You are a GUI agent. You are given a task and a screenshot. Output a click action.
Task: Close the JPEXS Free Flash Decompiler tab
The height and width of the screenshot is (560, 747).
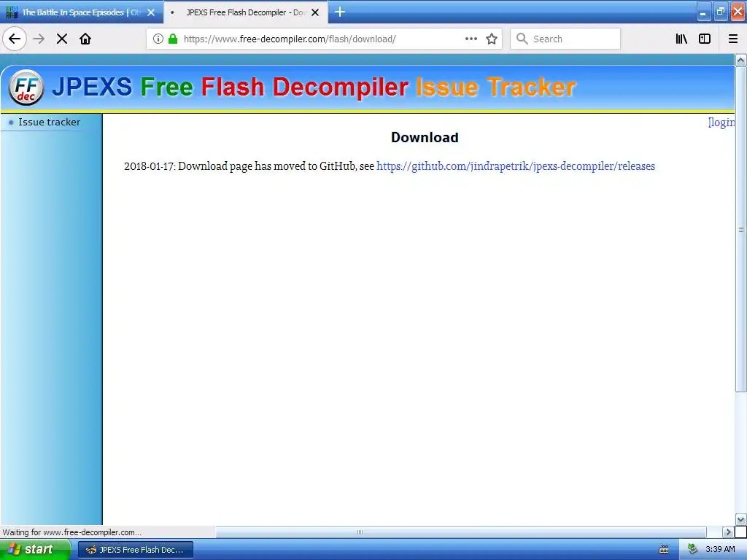[315, 12]
